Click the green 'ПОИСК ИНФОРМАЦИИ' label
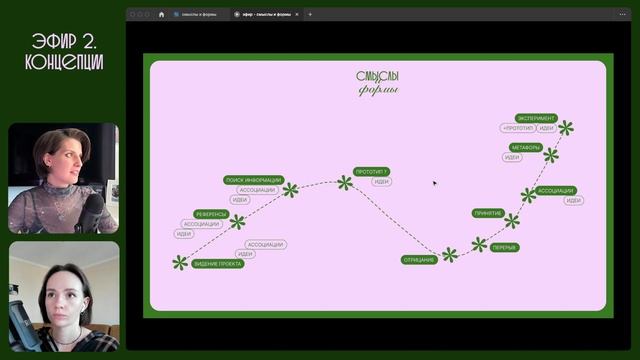Screen dimensions: 640x360 253,180
